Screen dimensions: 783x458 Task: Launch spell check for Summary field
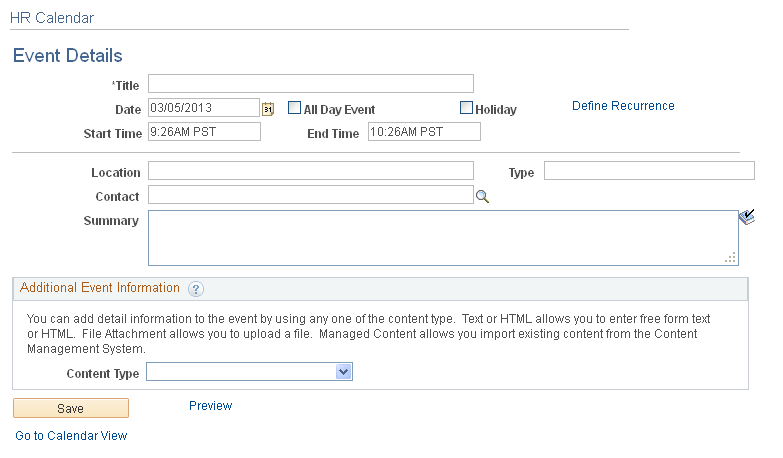click(x=747, y=217)
